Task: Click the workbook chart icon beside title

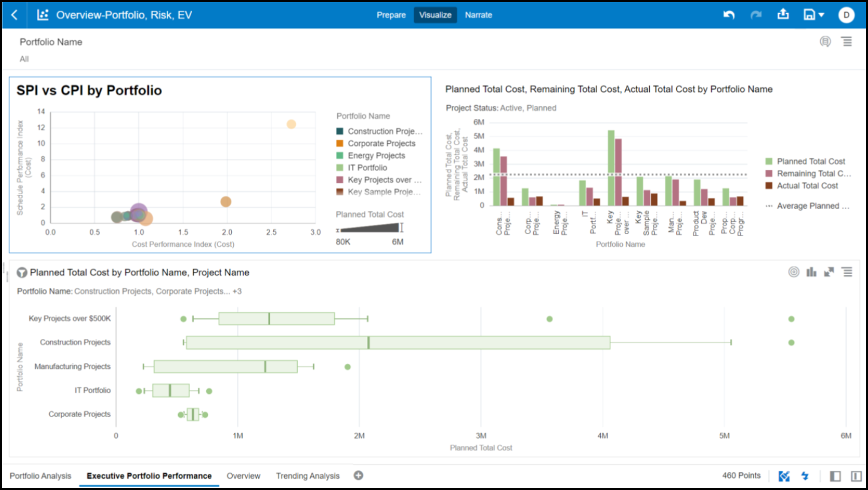Action: click(42, 15)
